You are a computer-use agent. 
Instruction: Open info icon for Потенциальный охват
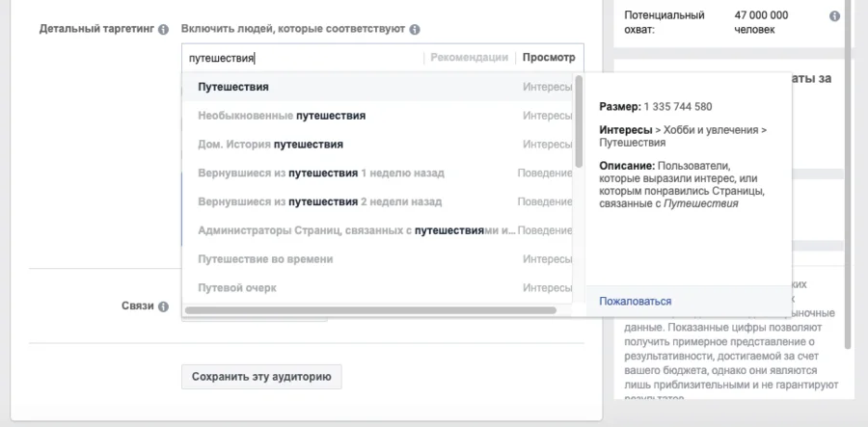coord(833,16)
